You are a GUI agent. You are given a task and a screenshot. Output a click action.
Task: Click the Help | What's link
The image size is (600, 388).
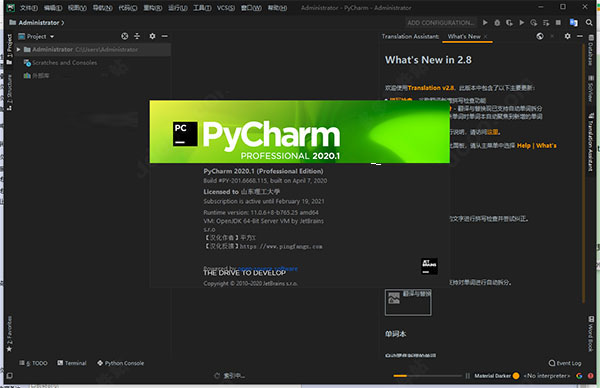tap(536, 145)
